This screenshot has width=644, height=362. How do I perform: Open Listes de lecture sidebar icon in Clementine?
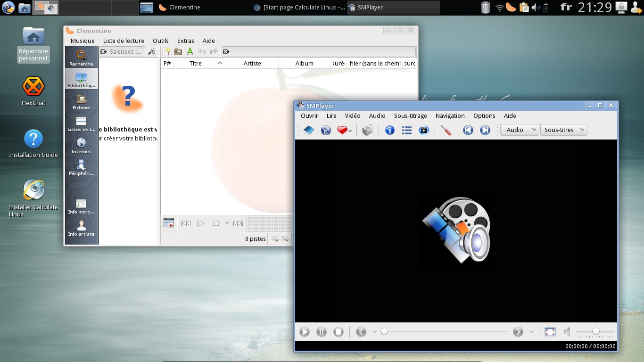tap(82, 123)
